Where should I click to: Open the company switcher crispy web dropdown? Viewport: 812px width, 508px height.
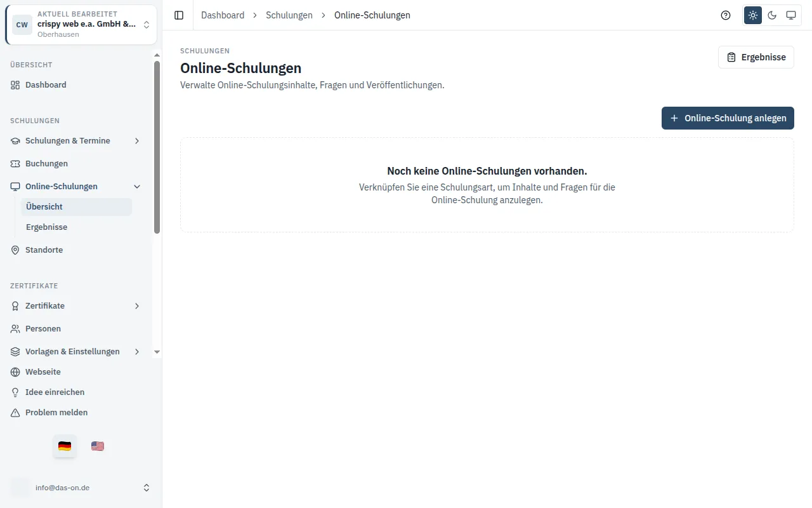click(81, 25)
